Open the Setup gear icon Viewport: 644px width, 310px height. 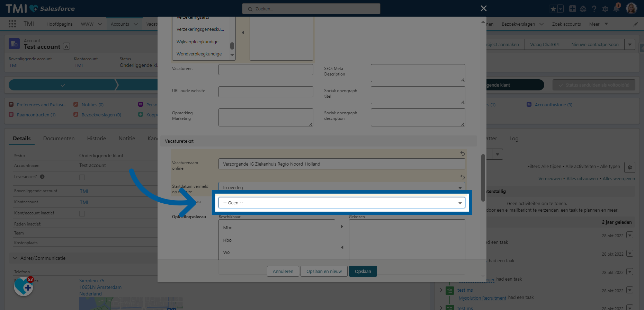coord(605,9)
